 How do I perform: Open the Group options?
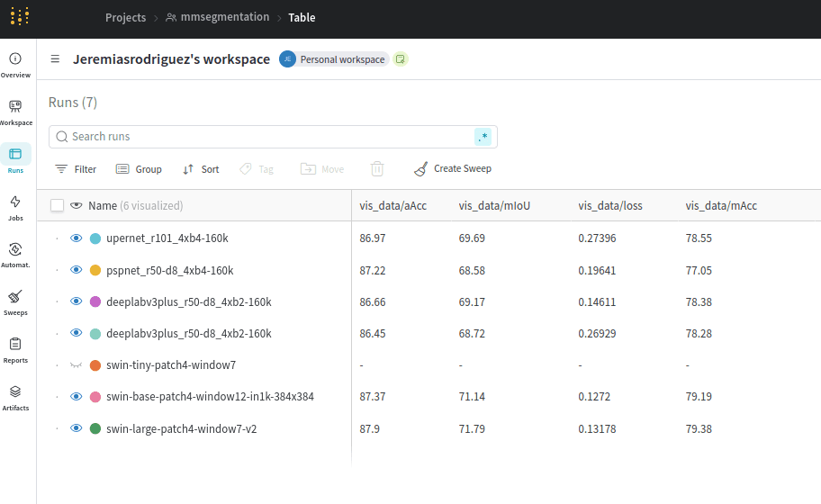click(139, 169)
